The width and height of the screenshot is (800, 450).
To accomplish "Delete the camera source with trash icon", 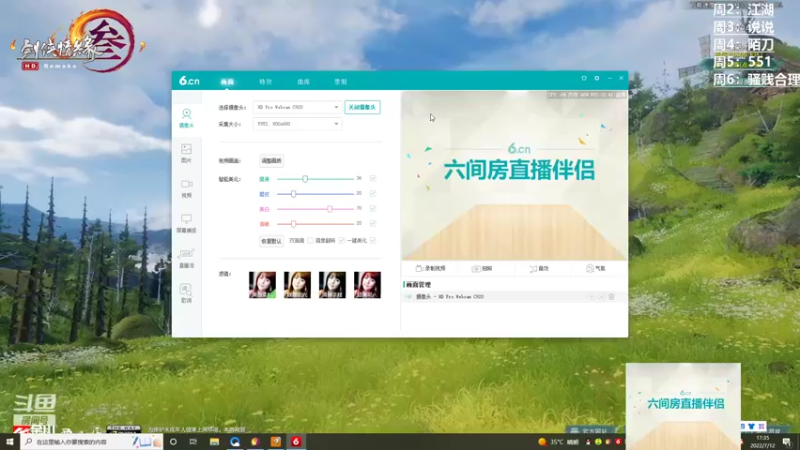I will tap(611, 296).
